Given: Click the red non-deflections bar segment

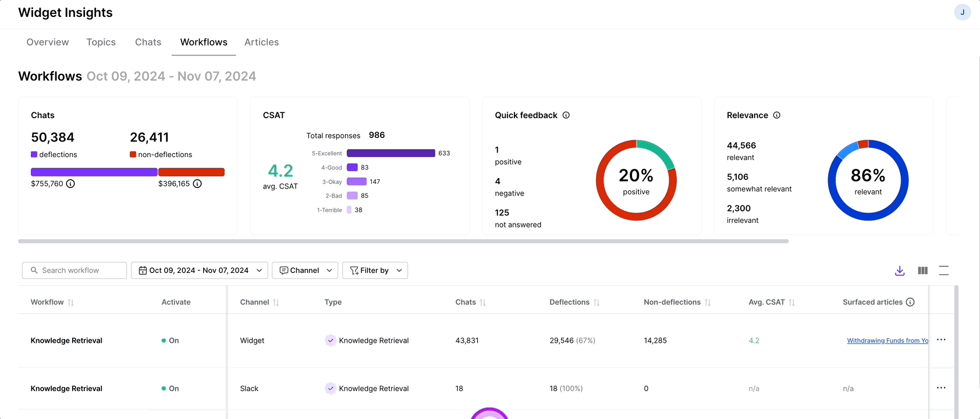Looking at the screenshot, I should tap(191, 172).
